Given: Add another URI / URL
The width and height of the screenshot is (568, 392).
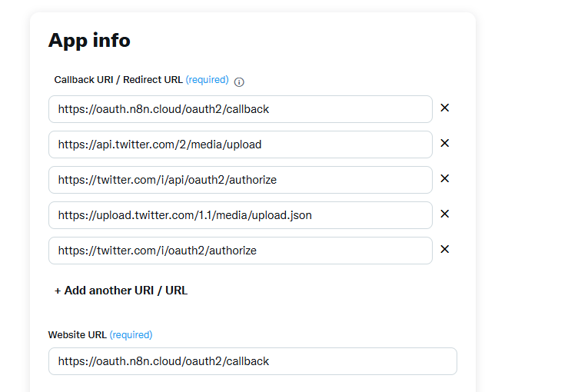Looking at the screenshot, I should pos(121,291).
